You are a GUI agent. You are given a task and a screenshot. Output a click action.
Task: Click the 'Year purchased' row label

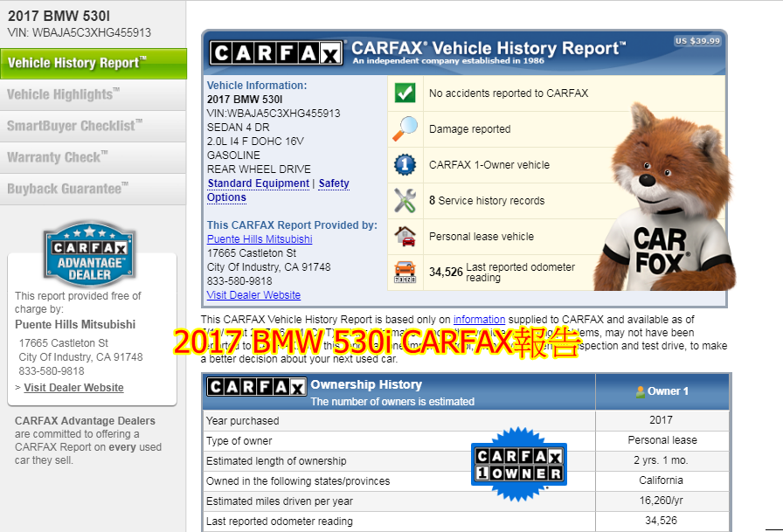point(243,421)
